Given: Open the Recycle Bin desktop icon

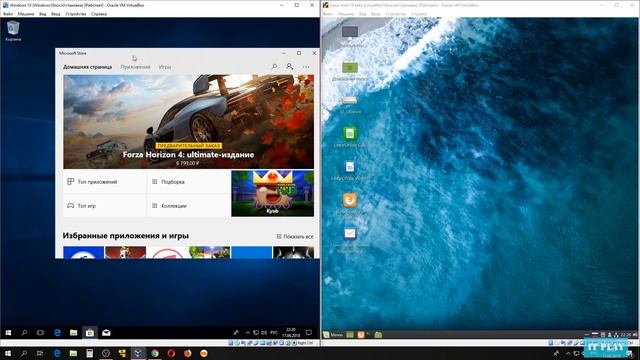Looking at the screenshot, I should (13, 31).
